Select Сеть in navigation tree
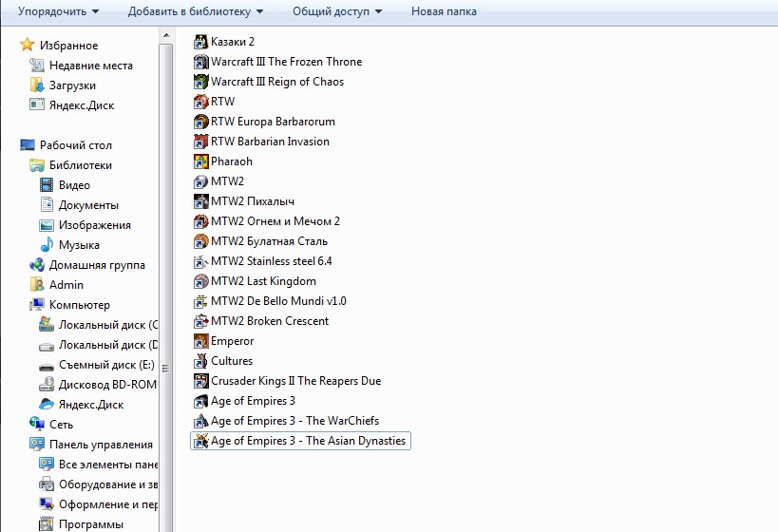The width and height of the screenshot is (778, 532). pyautogui.click(x=61, y=425)
